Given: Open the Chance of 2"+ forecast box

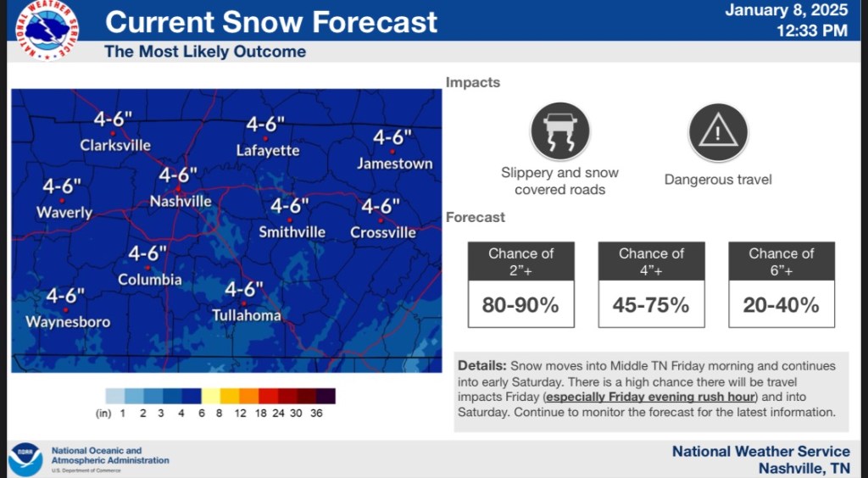Looking at the screenshot, I should 520,284.
